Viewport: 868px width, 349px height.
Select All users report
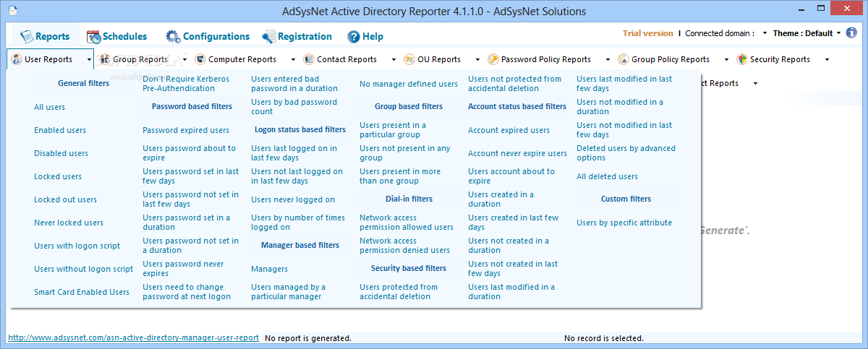click(x=49, y=107)
